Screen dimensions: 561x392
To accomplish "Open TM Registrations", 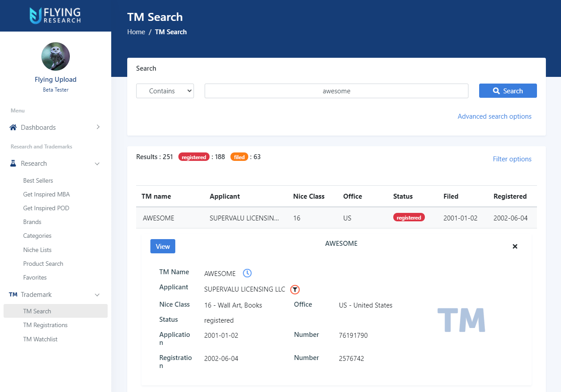I will (45, 325).
